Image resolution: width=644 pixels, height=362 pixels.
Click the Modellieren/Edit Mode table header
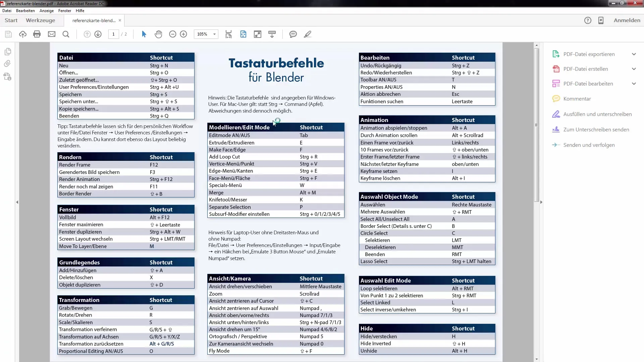[x=276, y=127]
